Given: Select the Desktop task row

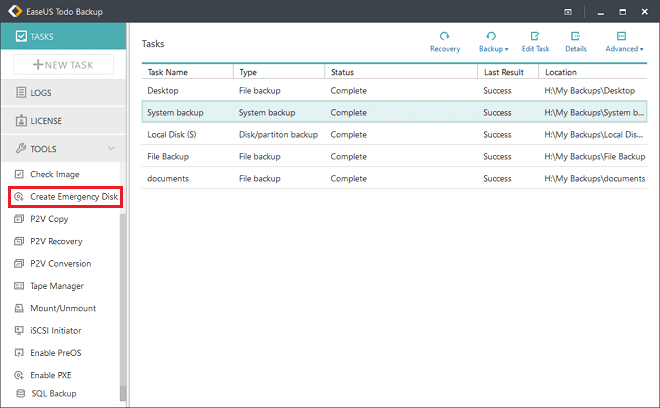Looking at the screenshot, I should pyautogui.click(x=394, y=91).
